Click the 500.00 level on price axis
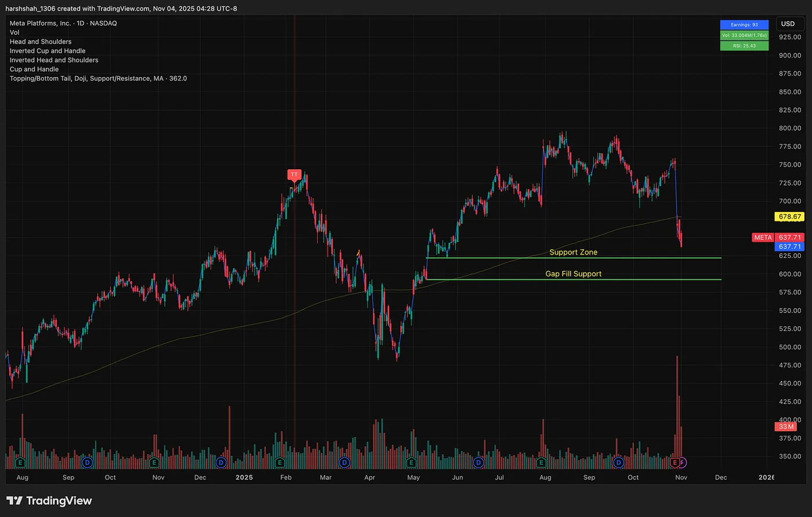Screen dimensions: 812x517 point(790,347)
